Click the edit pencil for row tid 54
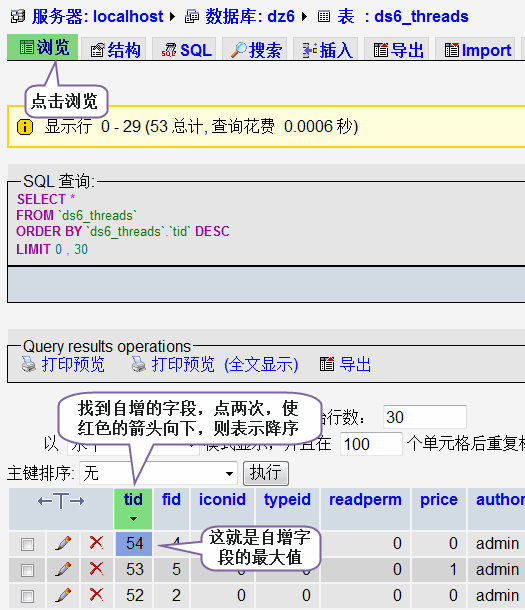This screenshot has height=610, width=525. 63,543
